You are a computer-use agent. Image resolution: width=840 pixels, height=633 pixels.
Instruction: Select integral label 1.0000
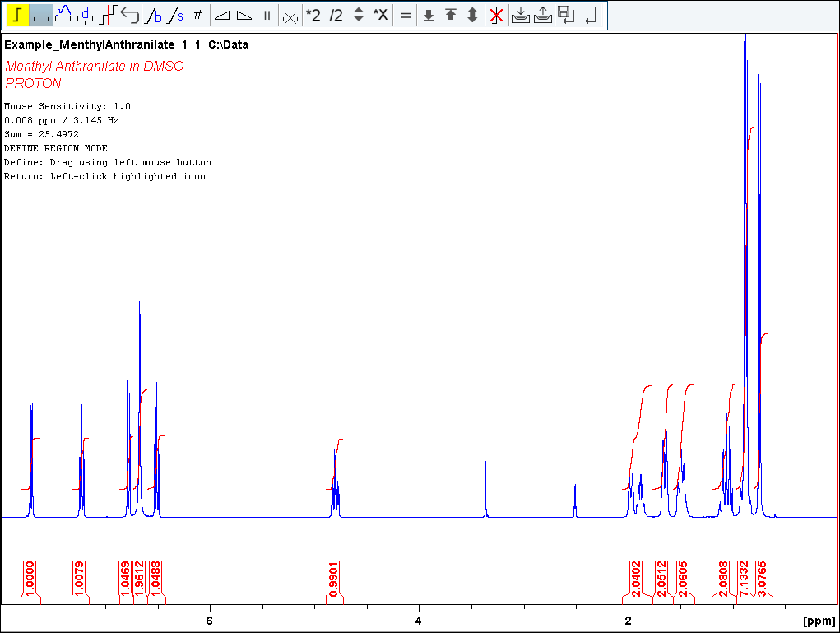click(30, 579)
